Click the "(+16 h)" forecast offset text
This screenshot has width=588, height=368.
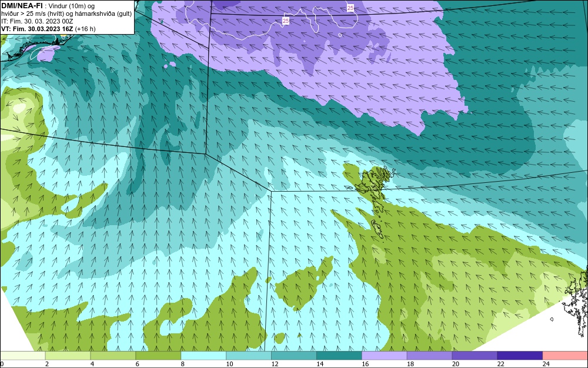tap(85, 29)
